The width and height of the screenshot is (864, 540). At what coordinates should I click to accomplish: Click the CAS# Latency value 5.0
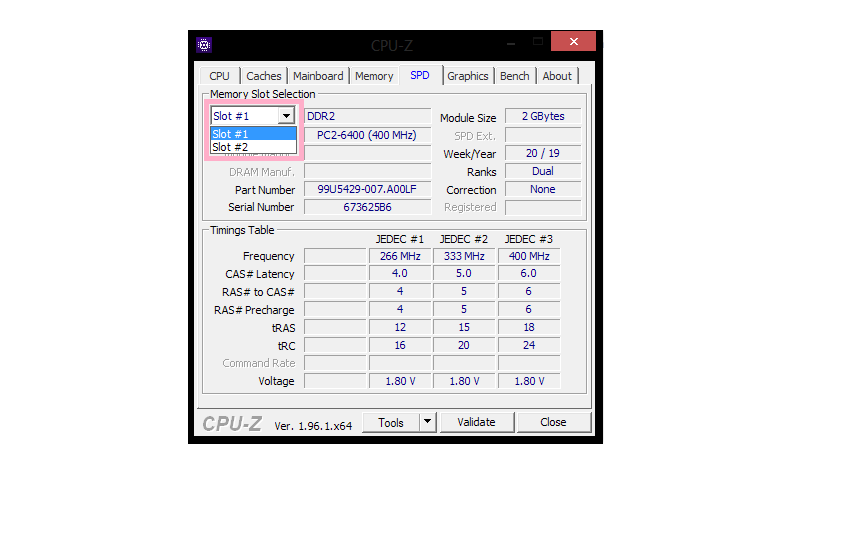pyautogui.click(x=464, y=274)
